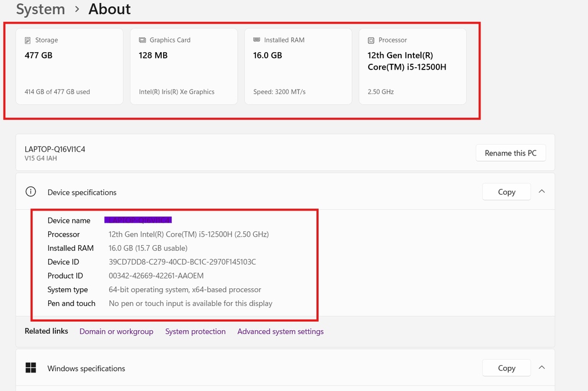This screenshot has height=391, width=588.
Task: Click the 2.50 GHz text in Processor card
Action: pyautogui.click(x=381, y=92)
